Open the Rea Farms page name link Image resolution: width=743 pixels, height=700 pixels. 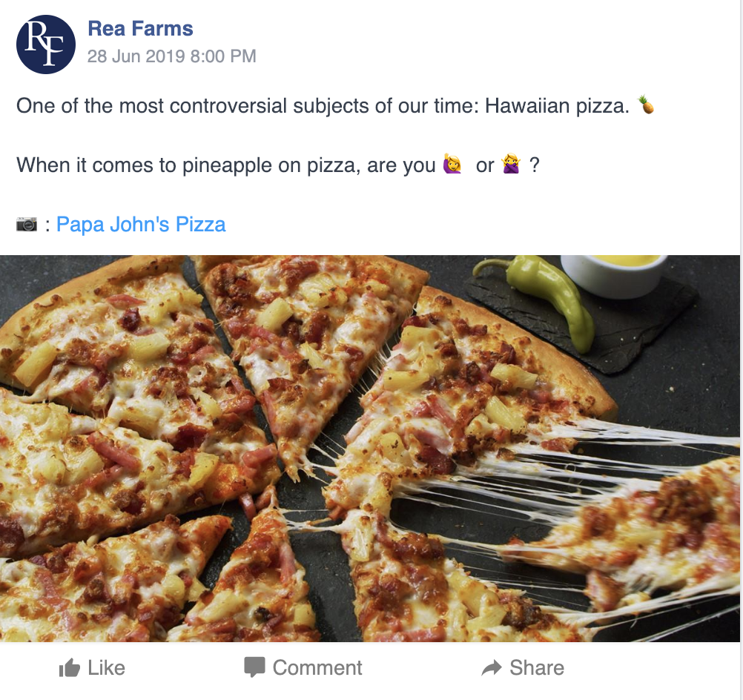[140, 29]
